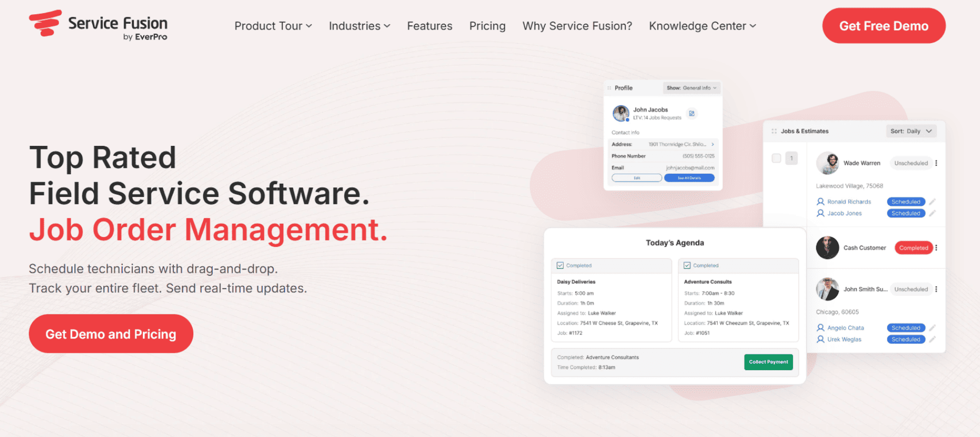
Task: Click pencil icon for Jacob Jones
Action: click(x=932, y=213)
